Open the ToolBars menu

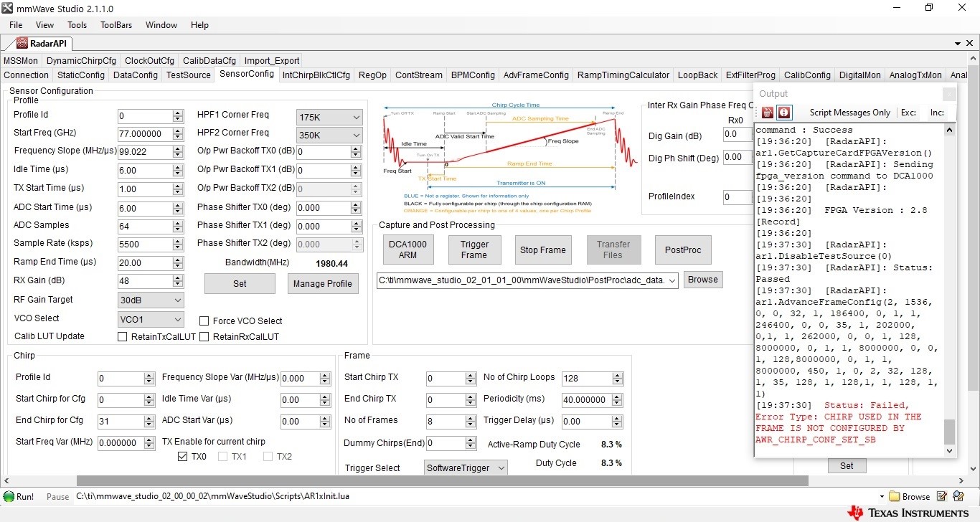(x=116, y=25)
